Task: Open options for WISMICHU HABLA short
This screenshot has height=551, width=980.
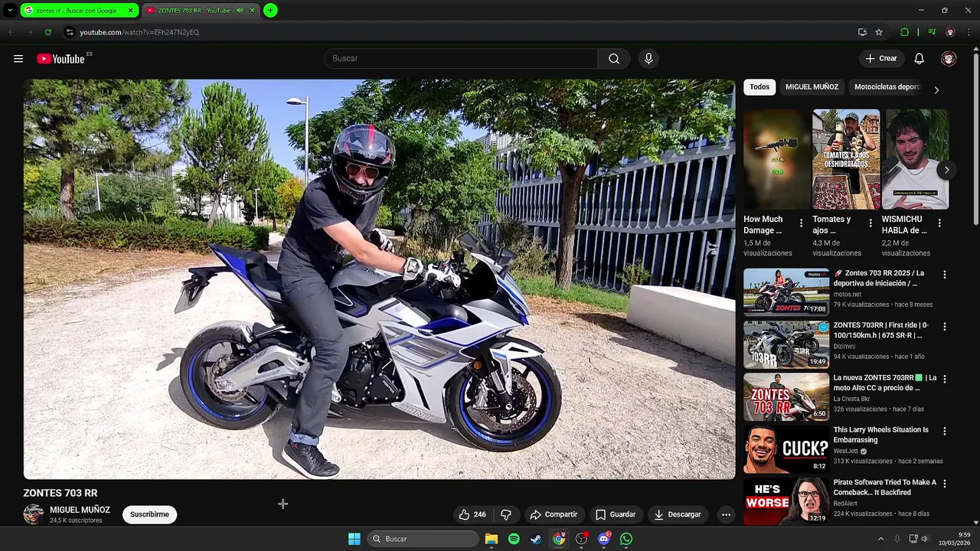Action: tap(939, 223)
